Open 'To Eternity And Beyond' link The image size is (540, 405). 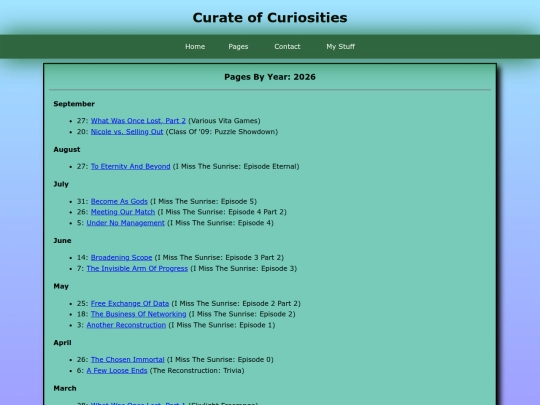(131, 167)
